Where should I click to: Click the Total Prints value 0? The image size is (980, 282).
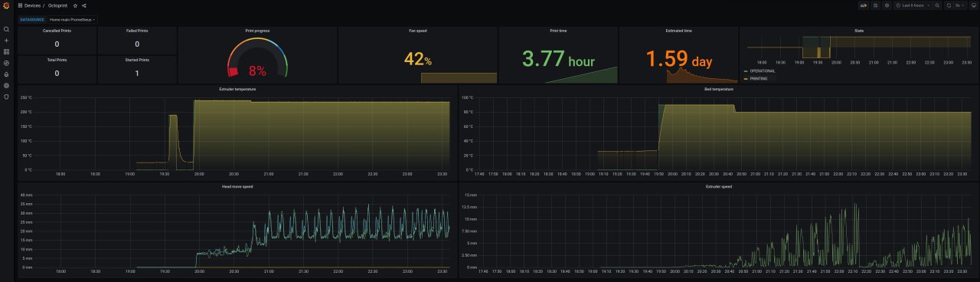[x=57, y=73]
